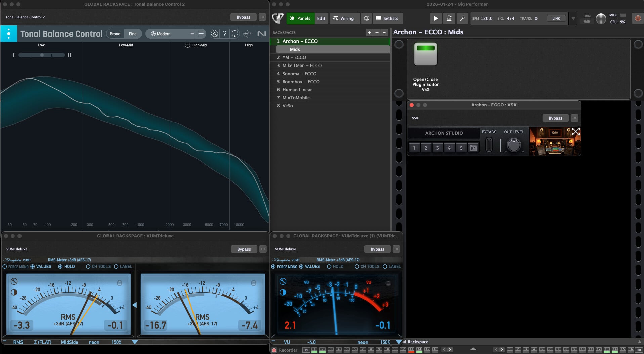Toggle HOLD option in left VUMT meter

[60, 267]
